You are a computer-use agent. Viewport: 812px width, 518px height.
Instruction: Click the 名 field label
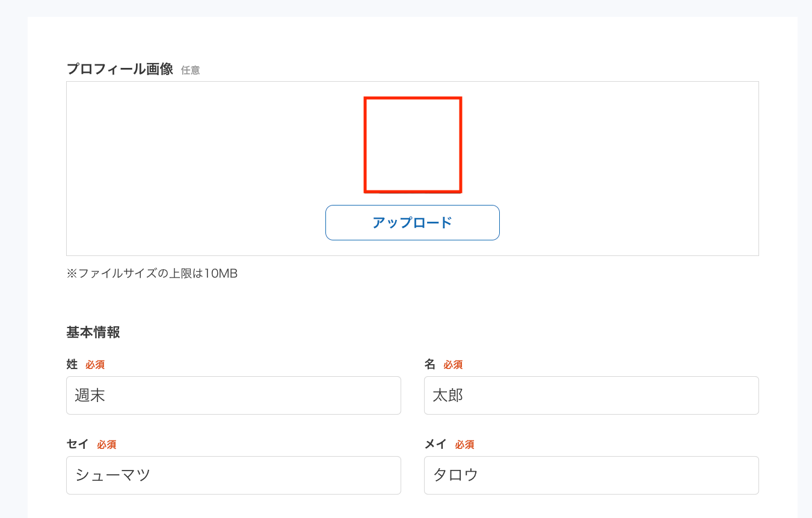click(x=429, y=364)
